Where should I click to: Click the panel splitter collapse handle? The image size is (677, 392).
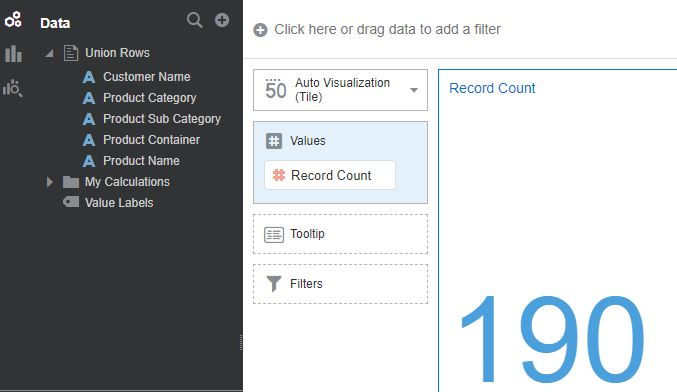pos(240,342)
